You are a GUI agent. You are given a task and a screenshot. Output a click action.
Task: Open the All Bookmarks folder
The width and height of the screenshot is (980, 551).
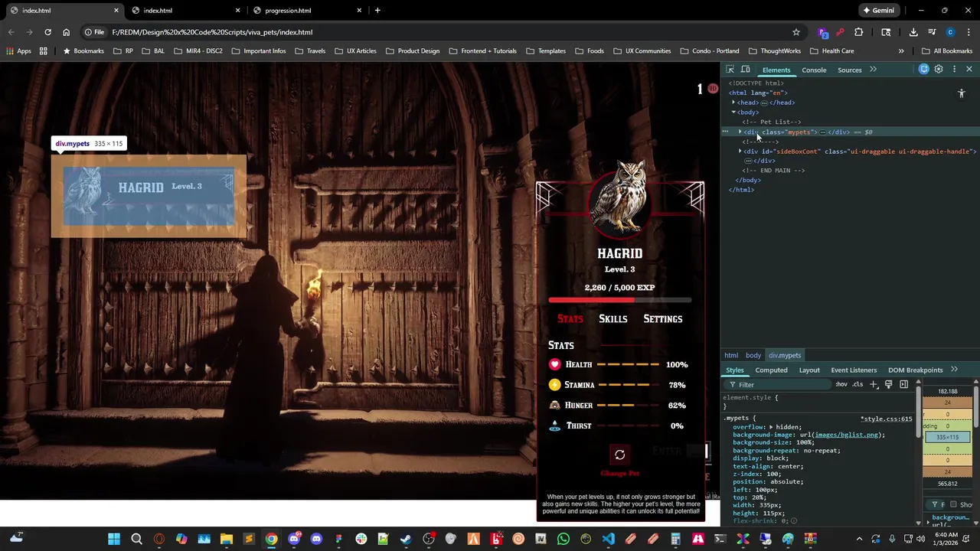(x=947, y=51)
